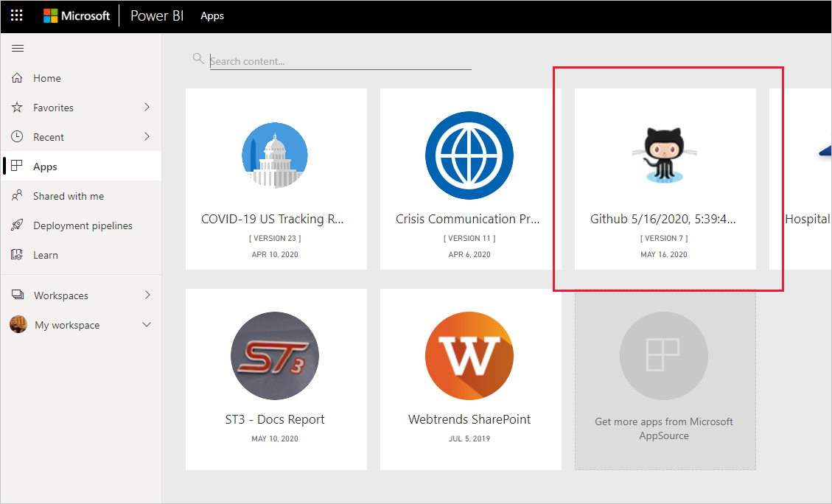Open My workspace
This screenshot has width=832, height=504.
(81, 325)
